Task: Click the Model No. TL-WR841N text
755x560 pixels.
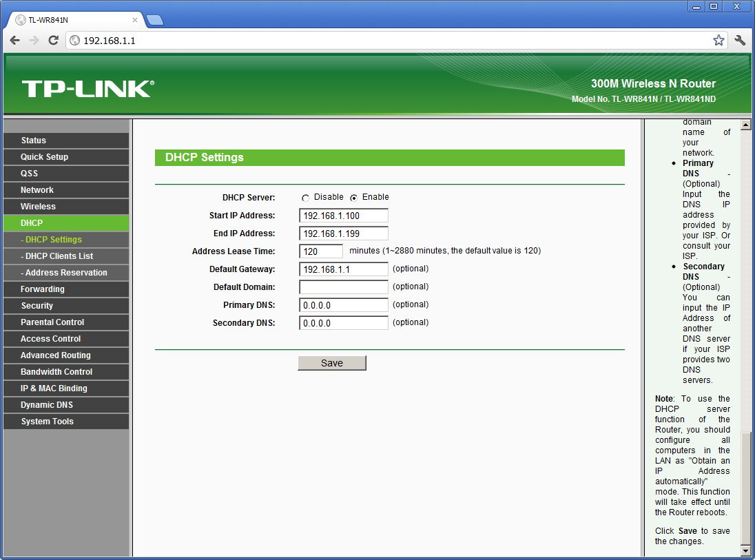Action: (644, 99)
